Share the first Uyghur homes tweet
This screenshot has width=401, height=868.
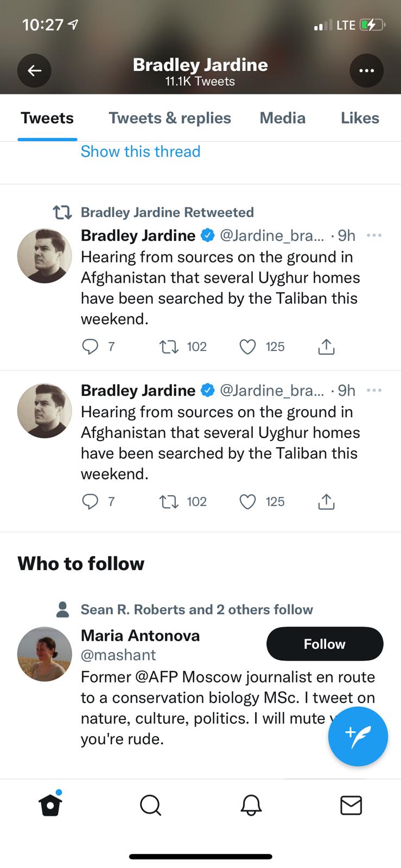326,347
